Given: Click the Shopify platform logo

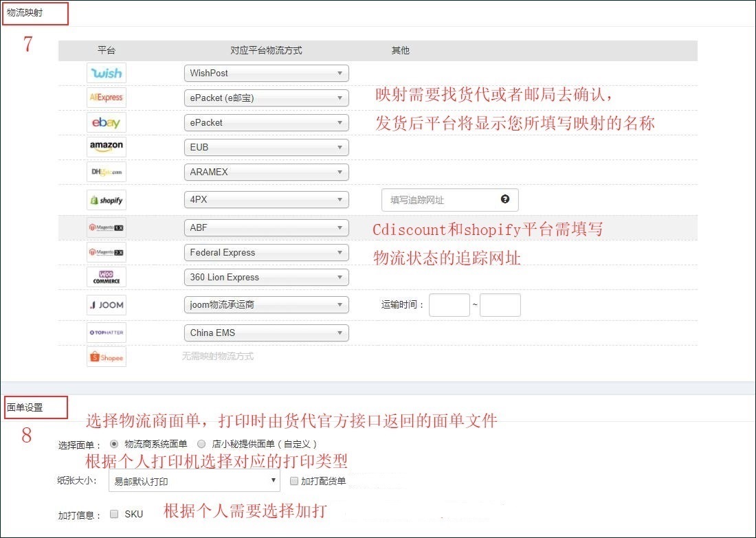Looking at the screenshot, I should tap(107, 199).
